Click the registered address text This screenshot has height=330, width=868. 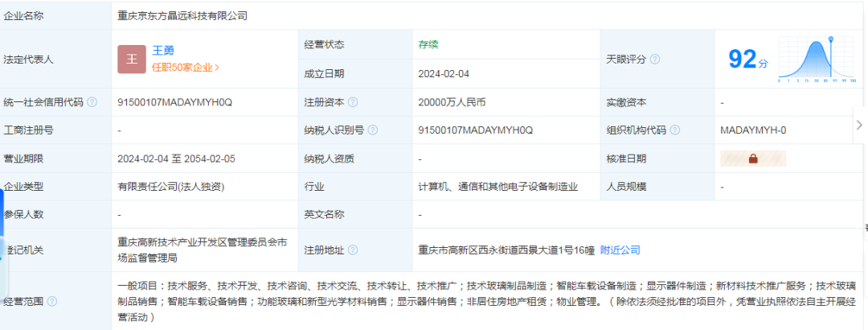[x=506, y=250]
